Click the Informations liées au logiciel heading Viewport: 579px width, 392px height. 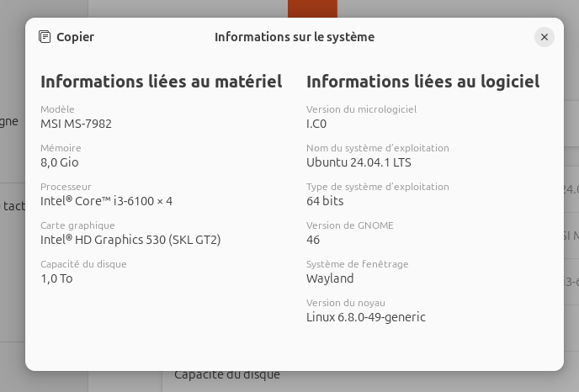[x=422, y=82]
